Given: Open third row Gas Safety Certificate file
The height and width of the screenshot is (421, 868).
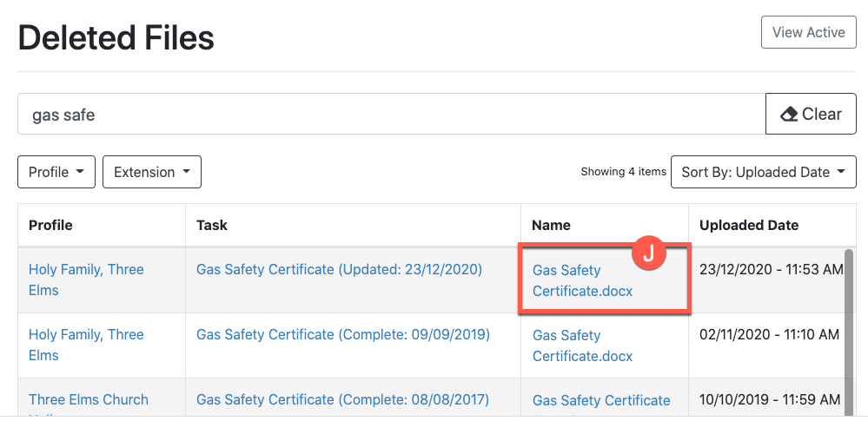Looking at the screenshot, I should (x=601, y=401).
